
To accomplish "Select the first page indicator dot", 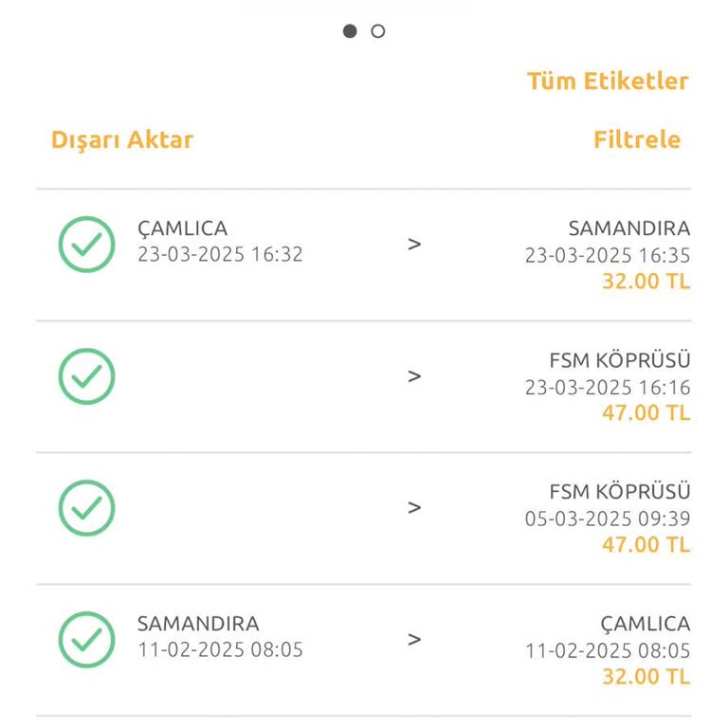I will [x=350, y=31].
